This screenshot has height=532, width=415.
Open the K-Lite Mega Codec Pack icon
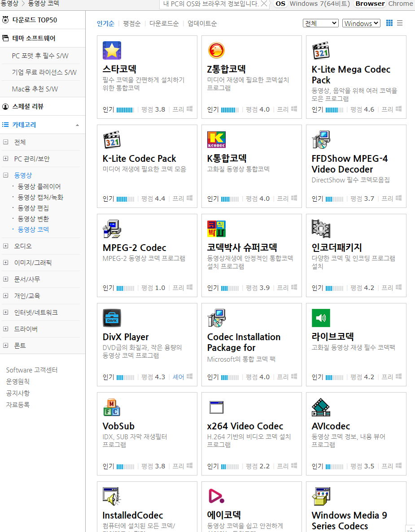coord(321,50)
